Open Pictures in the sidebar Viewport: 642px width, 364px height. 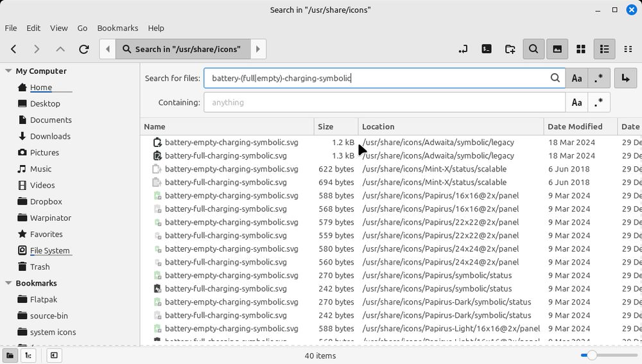pos(44,153)
